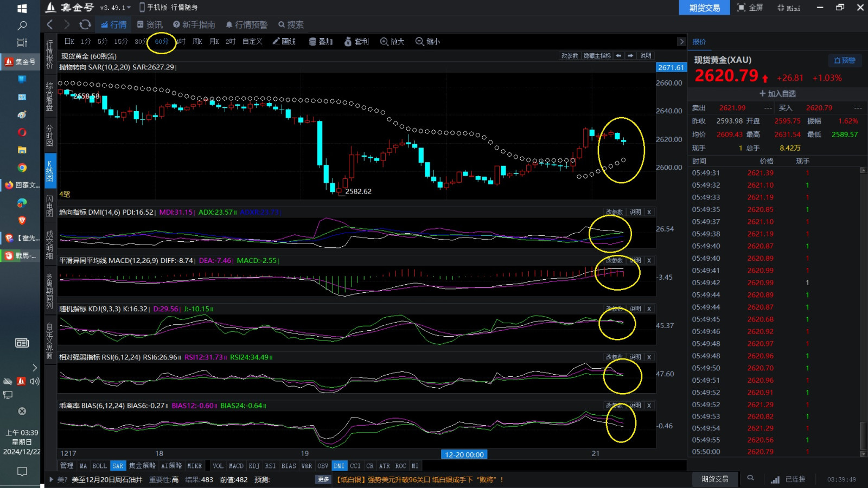Viewport: 868px width, 488px height.
Task: Switch to the 资讯 tab
Action: pyautogui.click(x=150, y=24)
